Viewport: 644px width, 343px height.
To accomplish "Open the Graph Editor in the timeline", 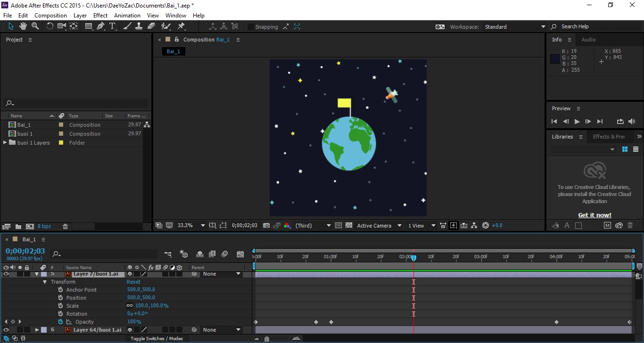I will [240, 254].
